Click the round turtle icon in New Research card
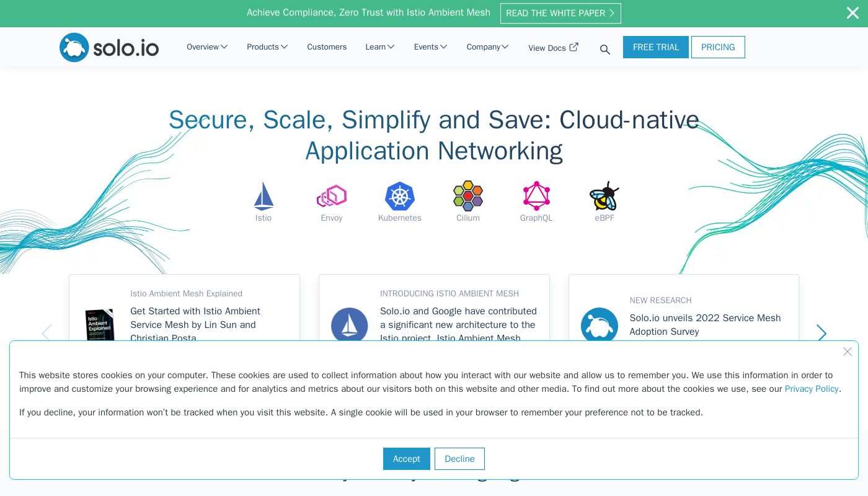 click(x=600, y=325)
